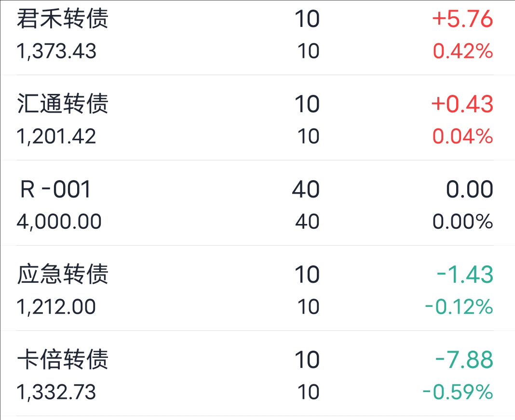Tap the 0.42% gain percentage
Viewport: 515px width, 420px height.
coord(463,51)
